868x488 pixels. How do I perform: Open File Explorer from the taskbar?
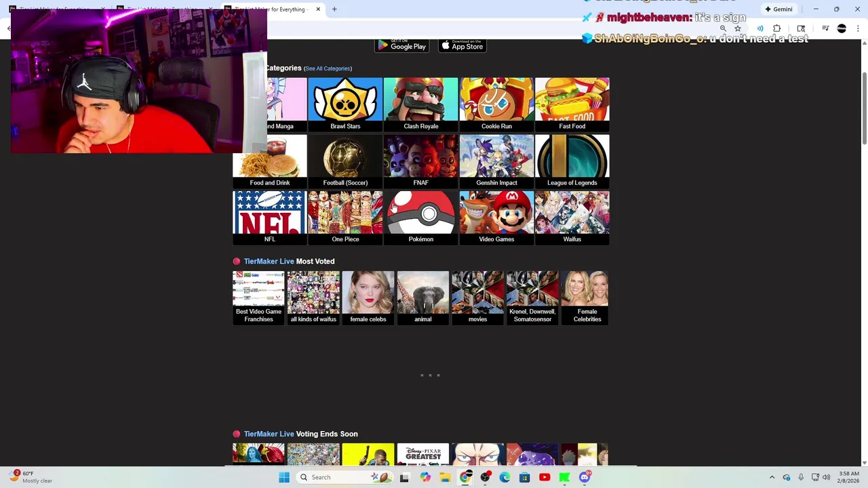click(x=445, y=477)
